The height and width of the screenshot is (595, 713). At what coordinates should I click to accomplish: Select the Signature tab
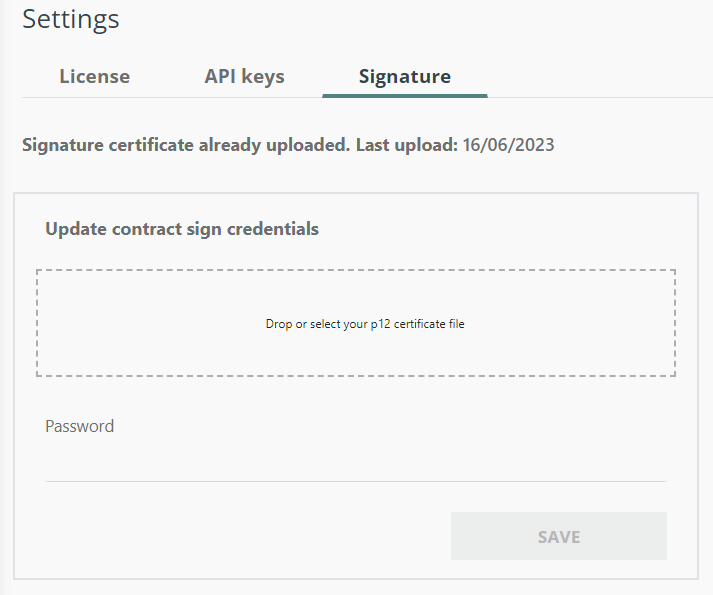pos(404,76)
